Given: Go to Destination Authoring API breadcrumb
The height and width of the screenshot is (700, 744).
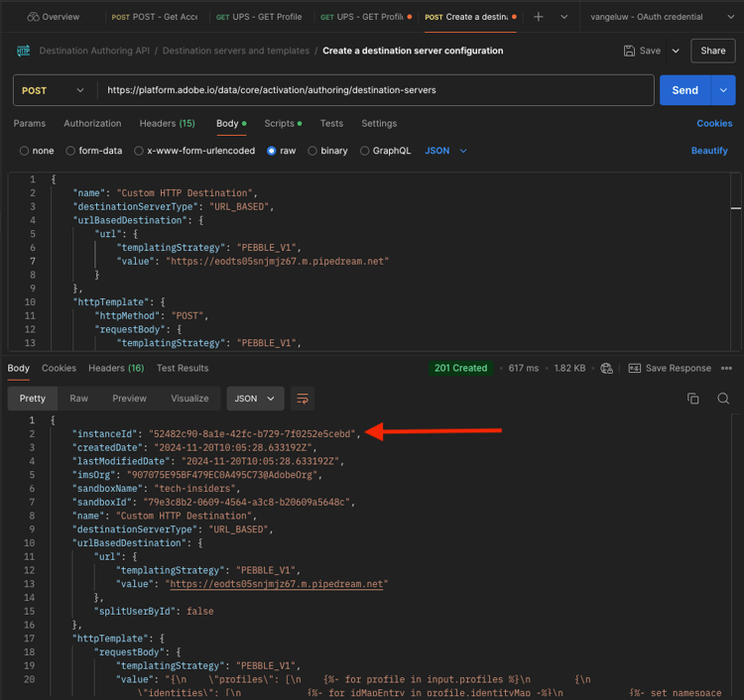Looking at the screenshot, I should [x=94, y=51].
